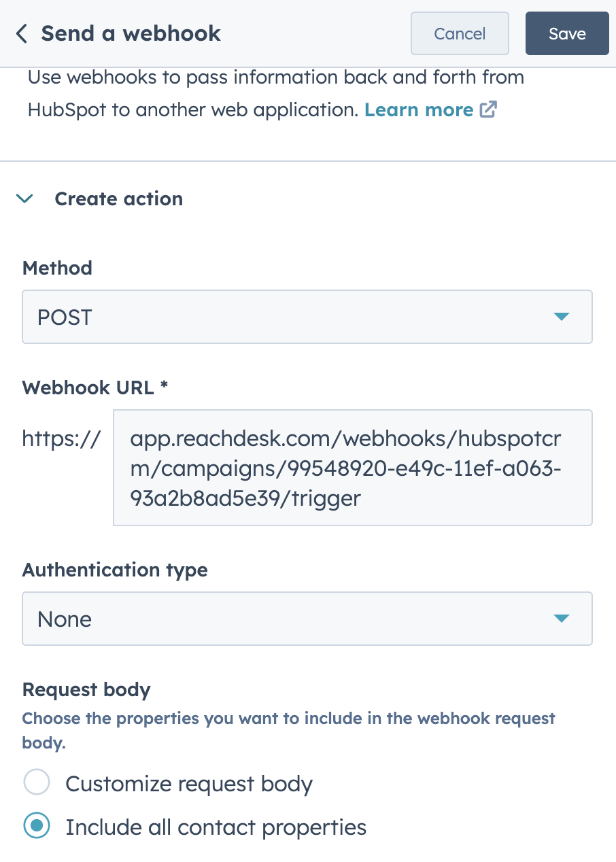Image resolution: width=616 pixels, height=862 pixels.
Task: Click the Method dropdown caret arrow
Action: (x=561, y=317)
